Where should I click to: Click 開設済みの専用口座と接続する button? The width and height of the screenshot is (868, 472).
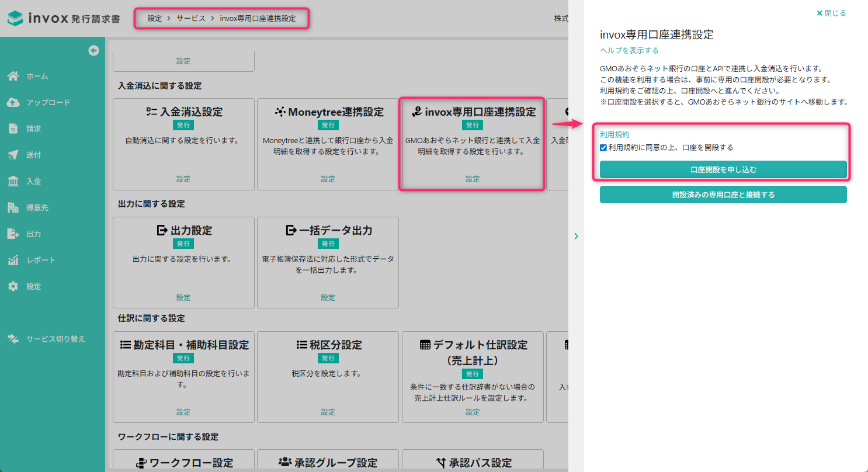(x=723, y=195)
